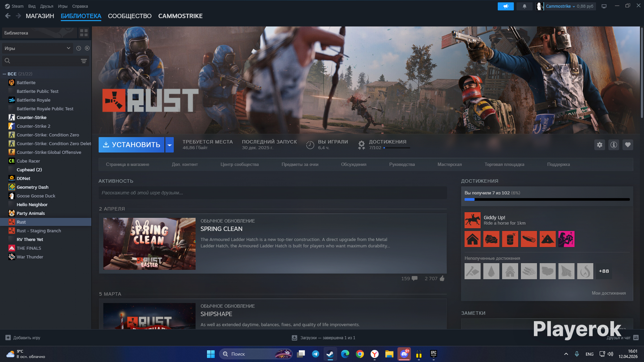Open advanced filter options in sidebar
This screenshot has width=644, height=362.
point(84,61)
